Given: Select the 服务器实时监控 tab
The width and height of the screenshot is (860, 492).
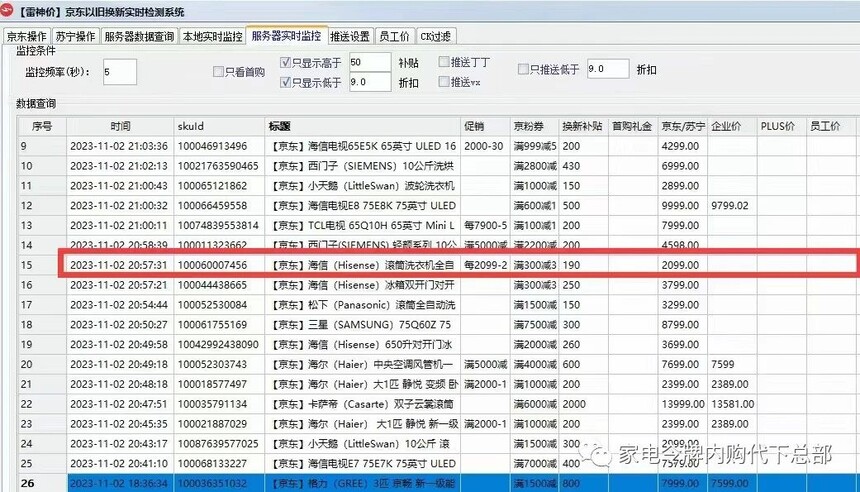Looking at the screenshot, I should [x=286, y=35].
